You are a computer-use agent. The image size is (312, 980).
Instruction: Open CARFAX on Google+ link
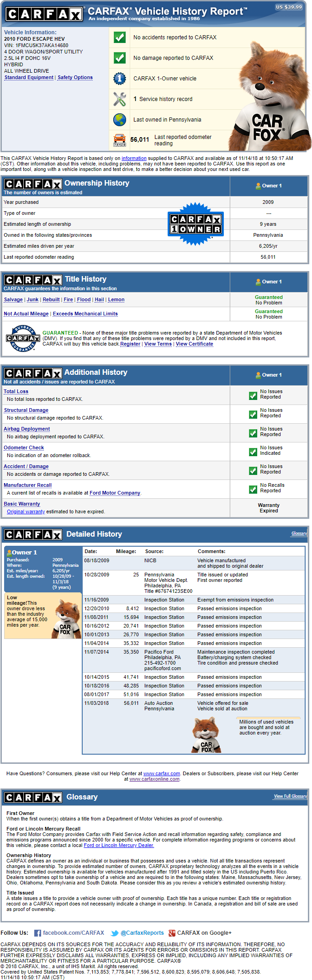point(204,933)
